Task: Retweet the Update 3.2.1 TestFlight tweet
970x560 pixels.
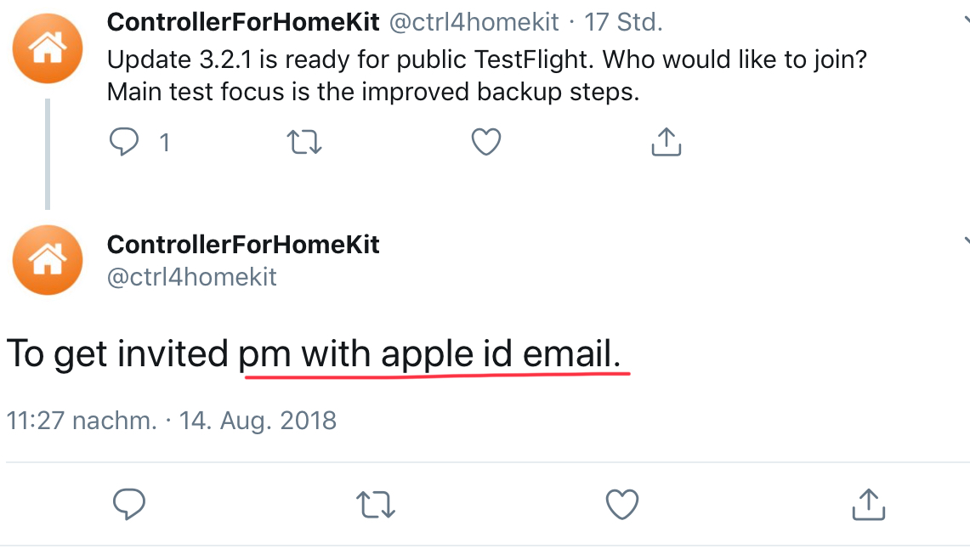Action: pos(305,142)
